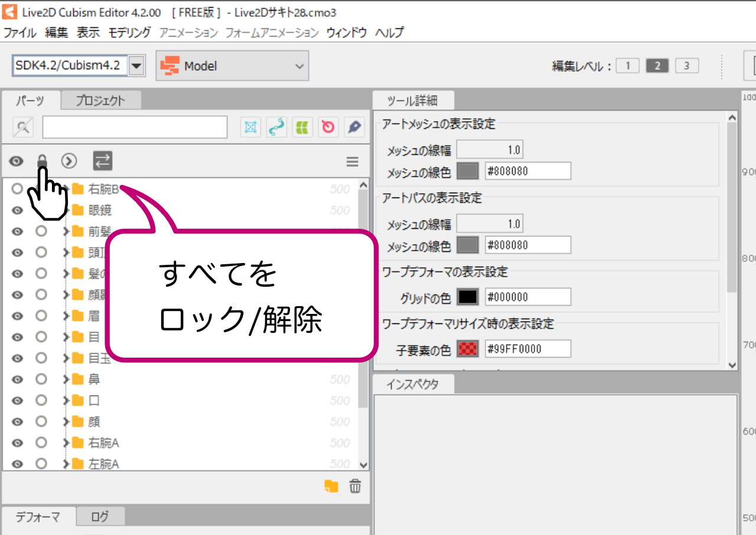Click the orange Model workspace icon
Image resolution: width=756 pixels, height=535 pixels.
[x=170, y=66]
